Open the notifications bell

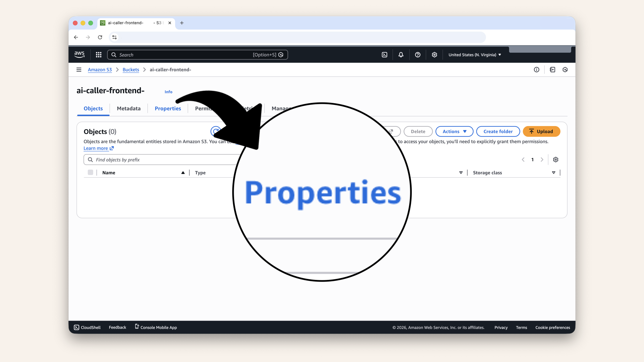[401, 54]
